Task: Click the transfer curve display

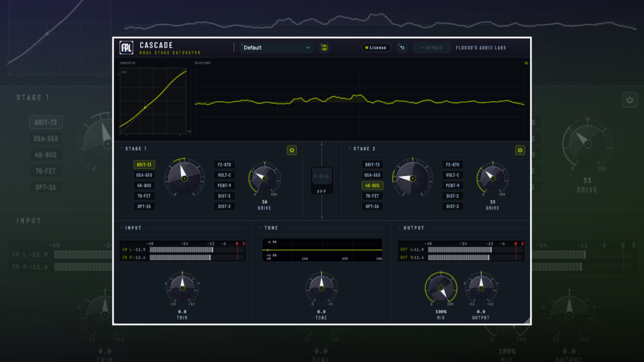Action: coord(153,101)
